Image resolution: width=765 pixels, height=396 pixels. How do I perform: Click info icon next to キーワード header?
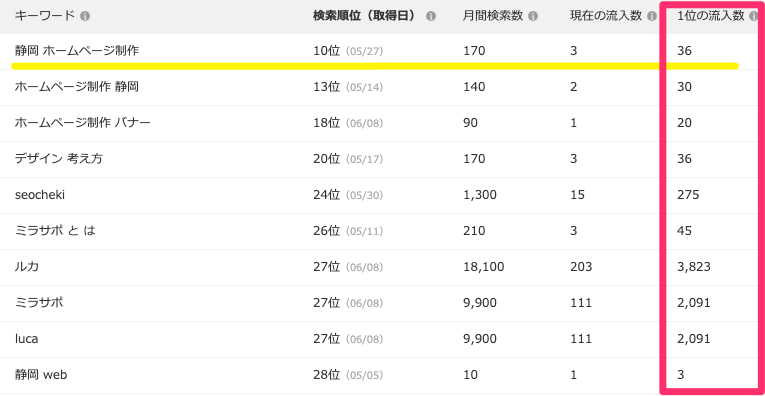pyautogui.click(x=85, y=16)
